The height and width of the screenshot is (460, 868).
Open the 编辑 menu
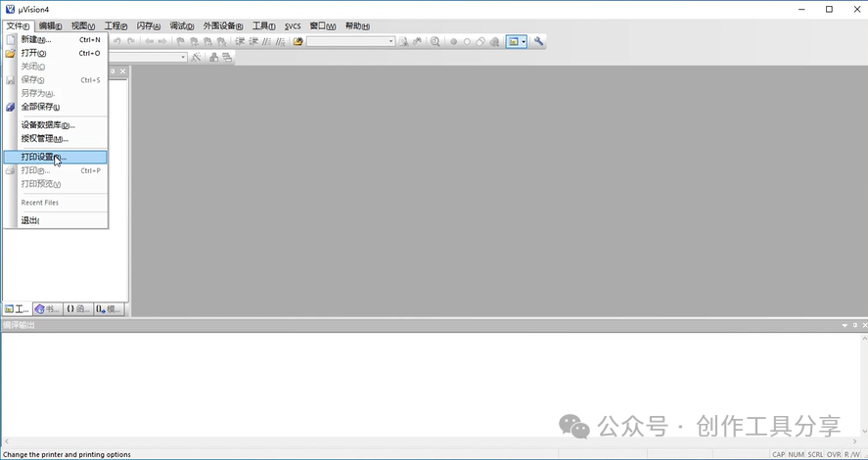click(x=50, y=26)
